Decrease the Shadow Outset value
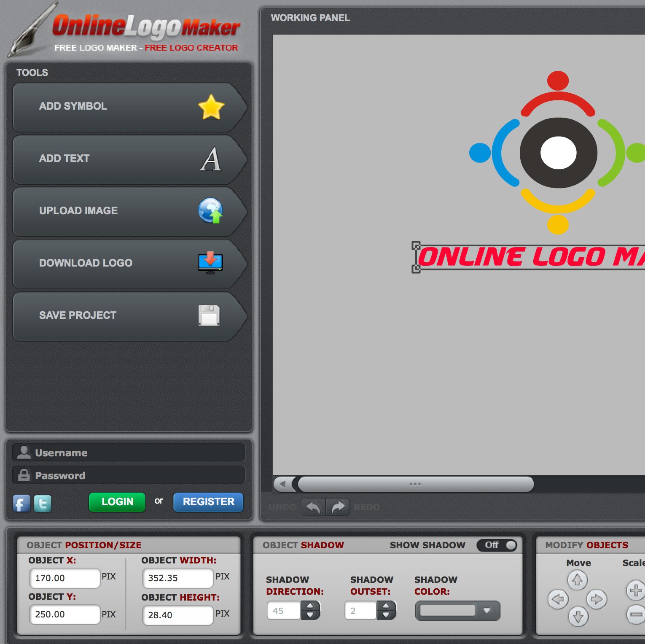Screen dimensions: 645x644 [x=386, y=615]
